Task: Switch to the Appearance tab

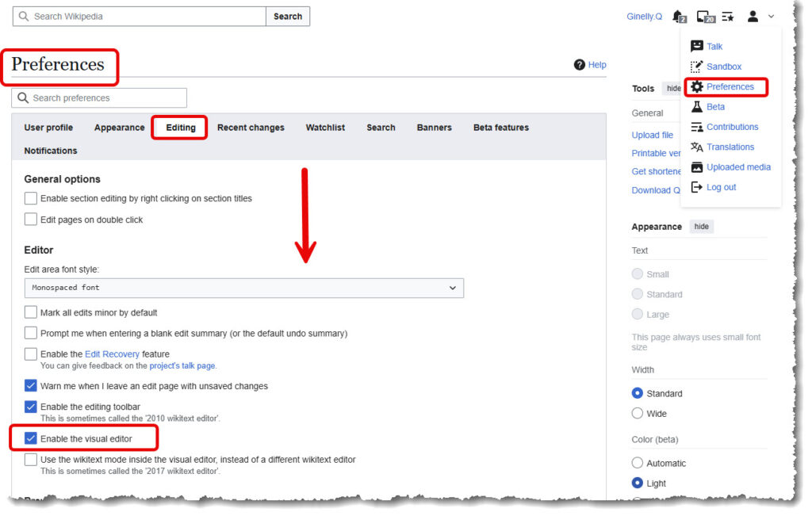Action: coord(119,128)
